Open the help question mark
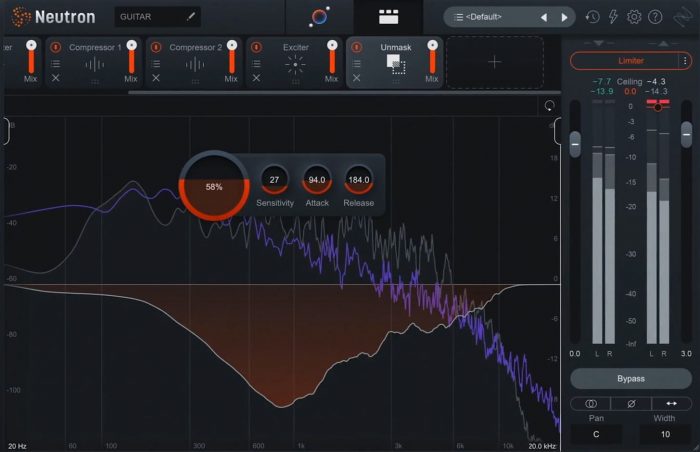Screen dimensions: 700x452 [x=655, y=17]
